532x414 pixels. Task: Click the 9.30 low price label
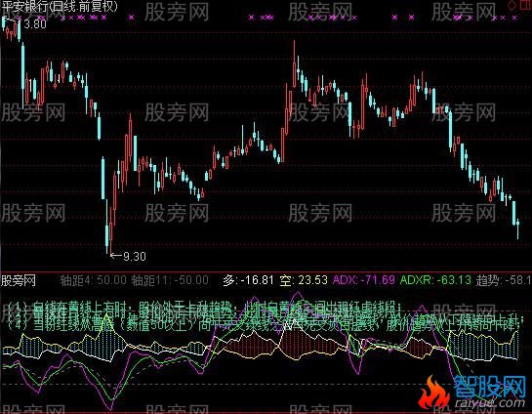click(134, 256)
